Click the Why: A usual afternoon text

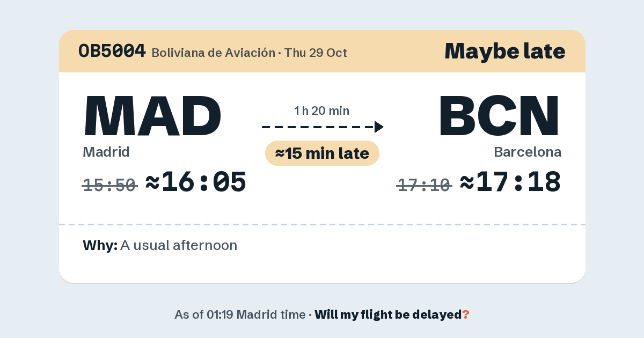point(160,246)
